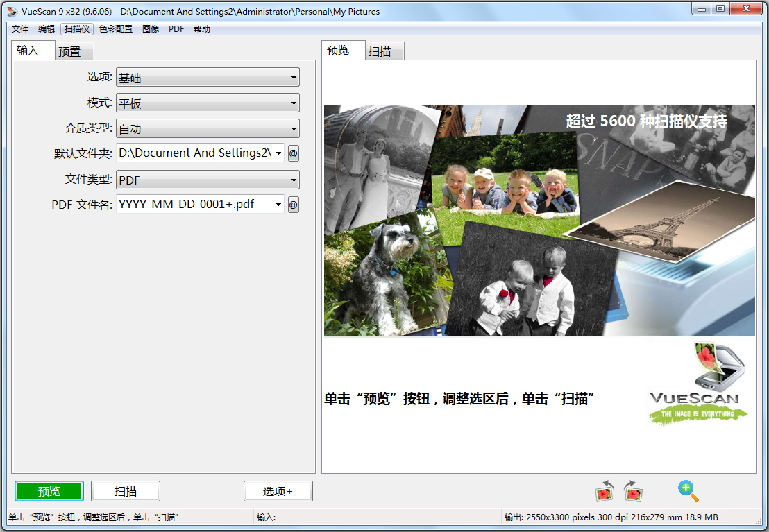769x532 pixels.
Task: Select the 扫描 tab in right panel
Action: point(384,51)
